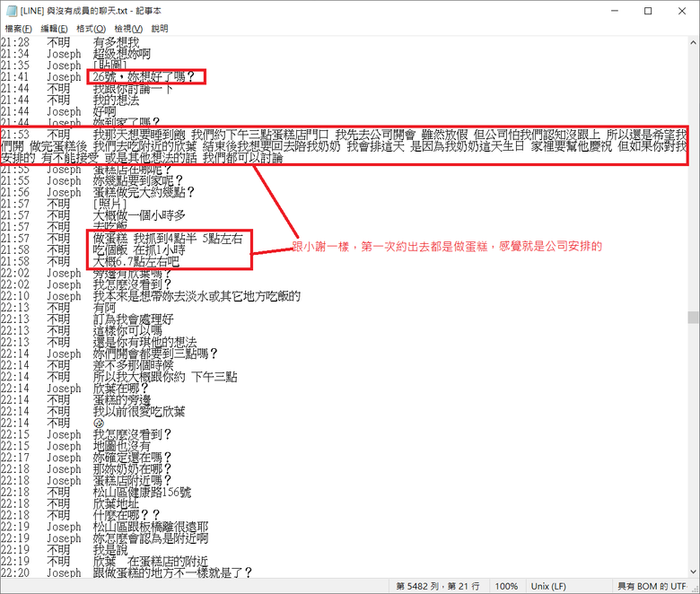Click the line '松山區健康路156號'
This screenshot has width=700, height=594.
(142, 493)
